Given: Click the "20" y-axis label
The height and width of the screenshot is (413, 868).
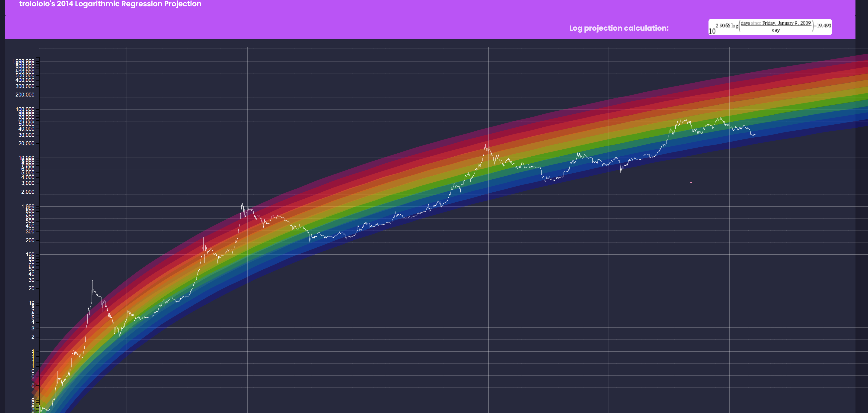Looking at the screenshot, I should [x=31, y=289].
